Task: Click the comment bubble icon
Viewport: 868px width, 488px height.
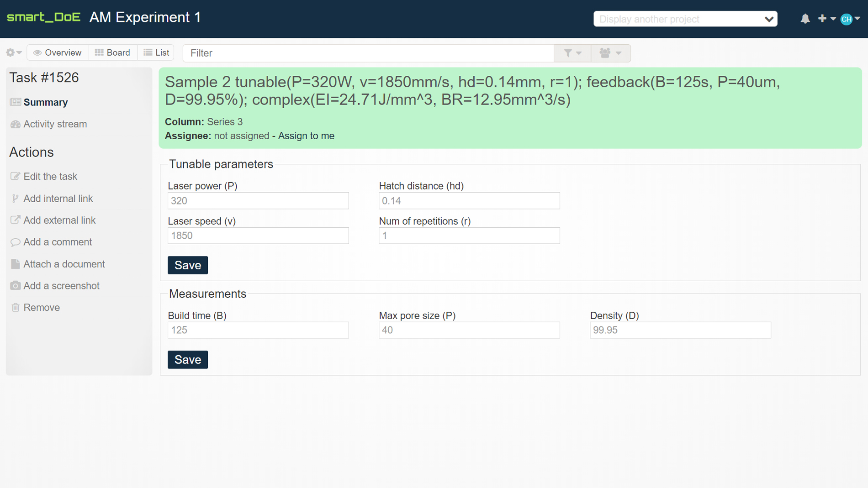Action: [15, 242]
